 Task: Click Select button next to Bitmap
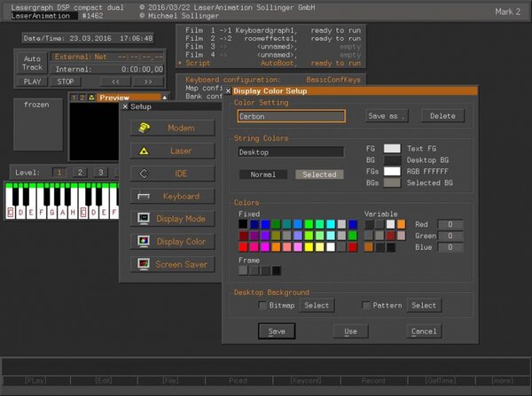coord(317,305)
